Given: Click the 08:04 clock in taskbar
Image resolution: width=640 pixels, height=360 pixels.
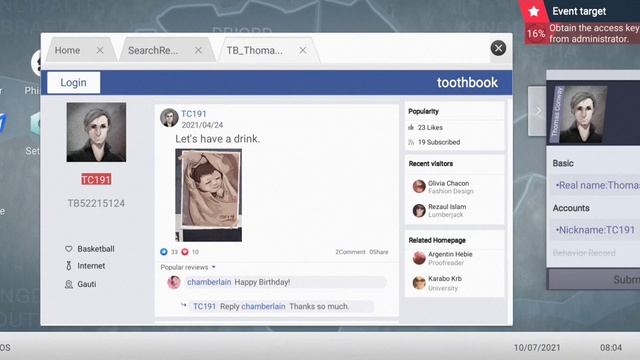Looking at the screenshot, I should click(x=611, y=348).
